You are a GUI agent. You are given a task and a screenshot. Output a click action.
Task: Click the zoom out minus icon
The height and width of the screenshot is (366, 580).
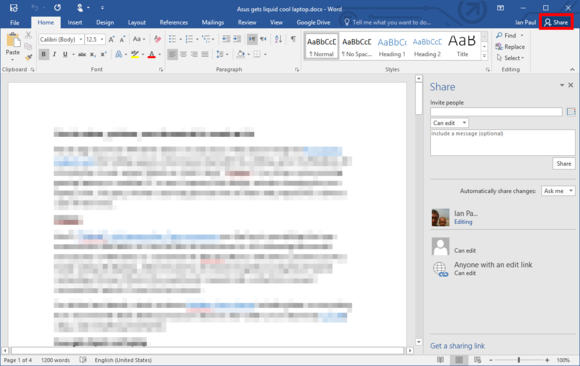click(x=491, y=360)
